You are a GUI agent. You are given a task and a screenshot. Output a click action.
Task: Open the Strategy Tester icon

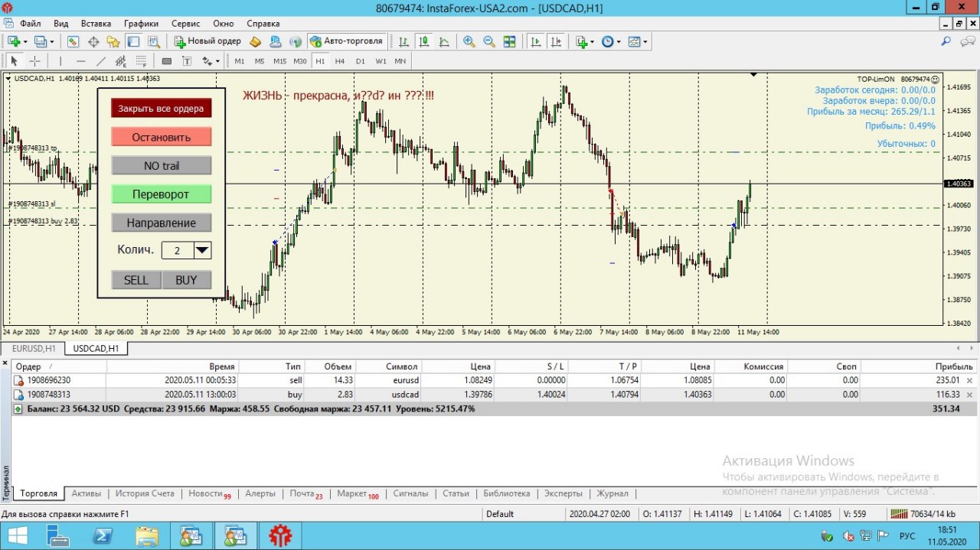pyautogui.click(x=153, y=41)
